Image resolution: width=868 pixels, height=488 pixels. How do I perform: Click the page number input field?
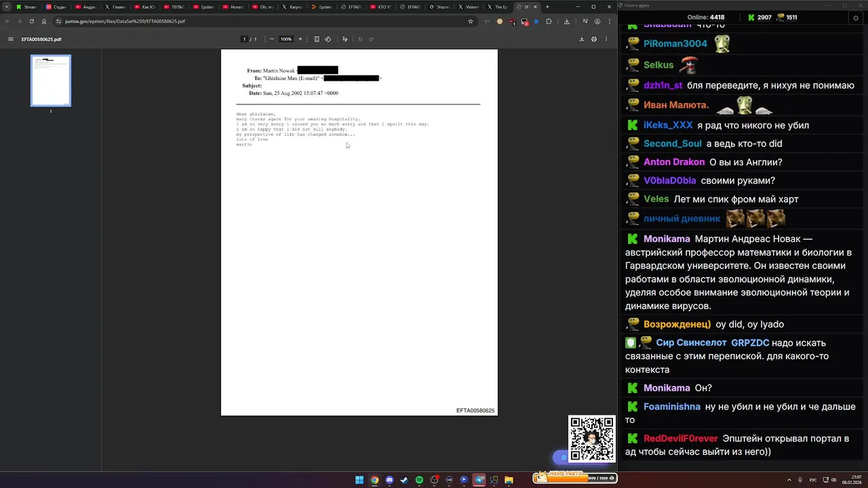click(x=245, y=39)
